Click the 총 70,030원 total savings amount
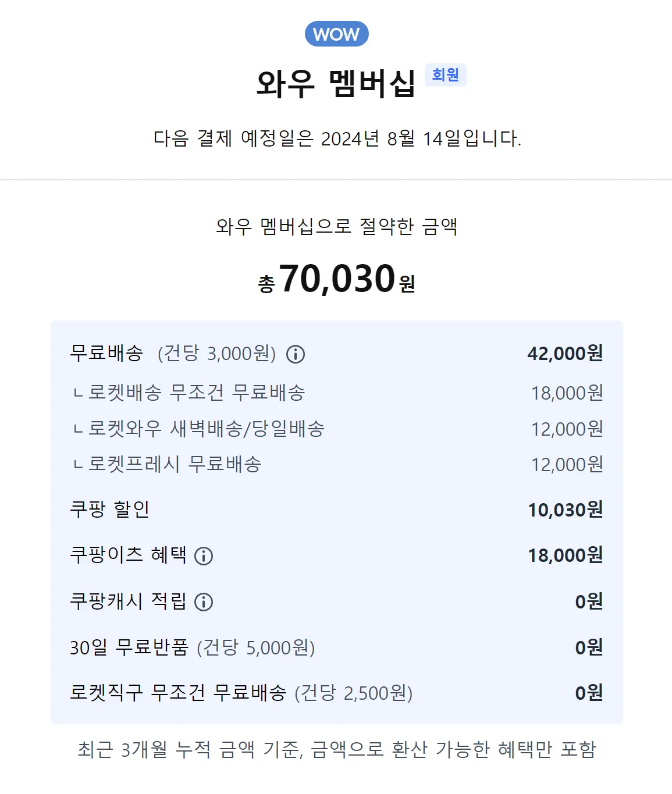 336,279
